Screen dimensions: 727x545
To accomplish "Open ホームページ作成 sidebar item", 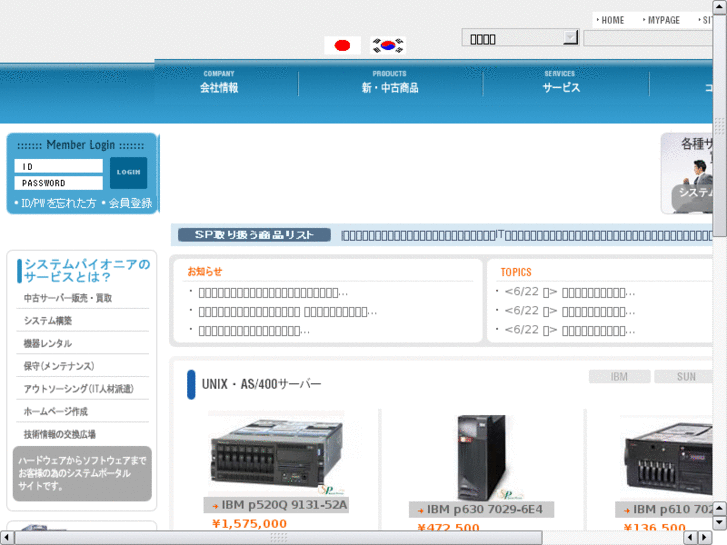I will point(55,411).
